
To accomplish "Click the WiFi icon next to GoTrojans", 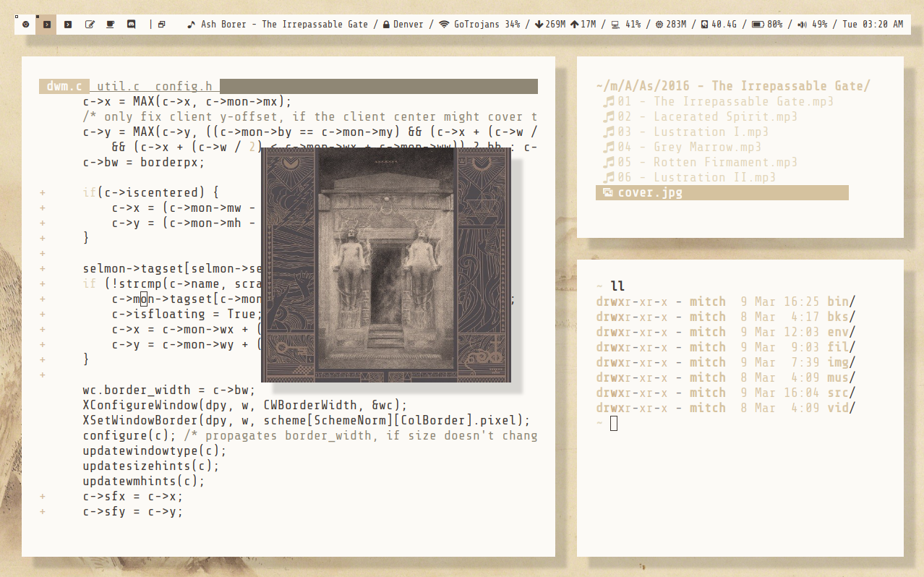I will [443, 24].
